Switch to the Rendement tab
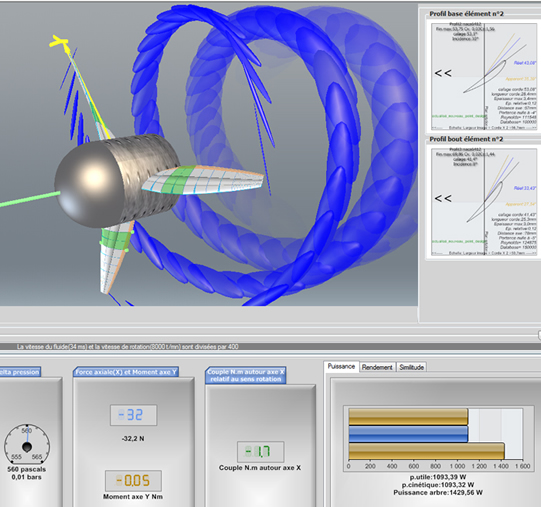 click(x=377, y=367)
